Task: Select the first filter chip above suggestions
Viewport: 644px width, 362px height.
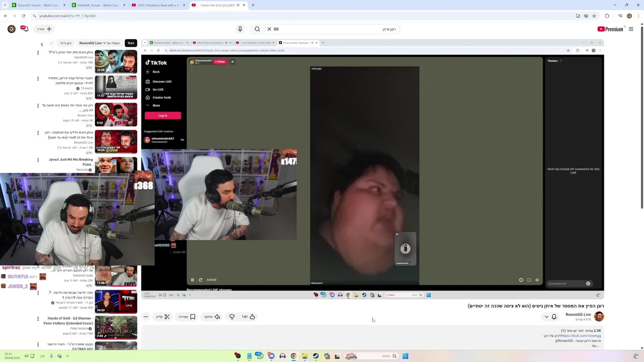Action: click(x=131, y=43)
